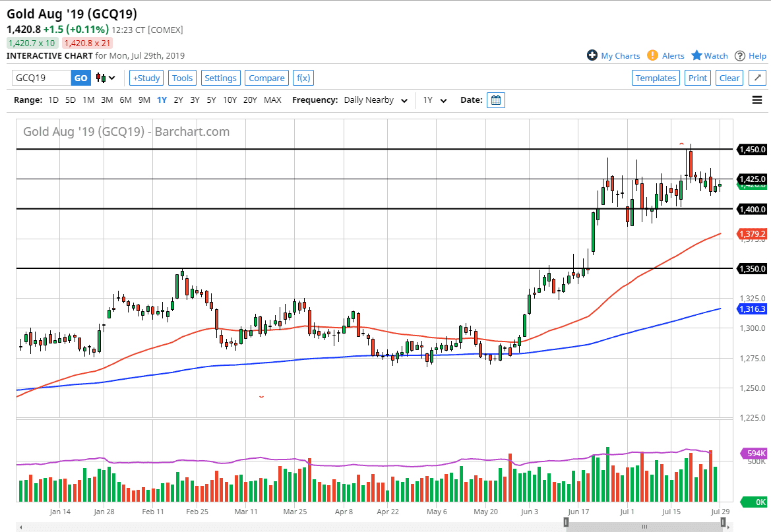The width and height of the screenshot is (771, 532).
Task: Open the candlestick chart type selector
Action: click(x=106, y=78)
